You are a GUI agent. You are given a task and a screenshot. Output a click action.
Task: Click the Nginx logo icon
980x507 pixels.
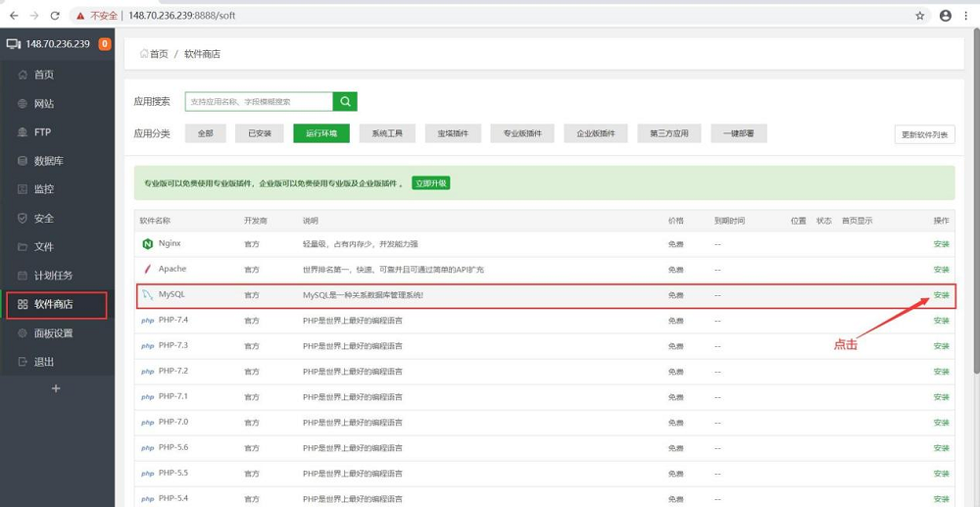[x=148, y=244]
